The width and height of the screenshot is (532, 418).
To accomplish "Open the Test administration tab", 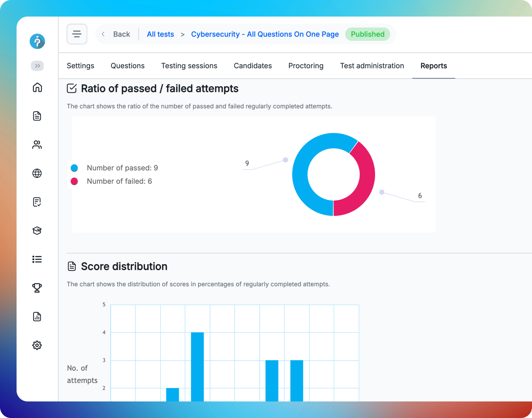I will (x=372, y=66).
